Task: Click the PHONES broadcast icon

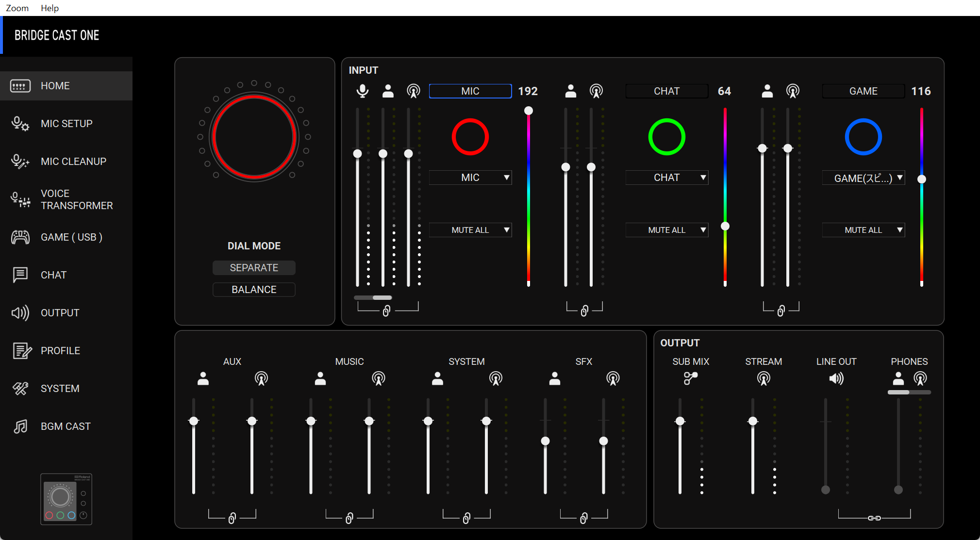Action: click(920, 378)
